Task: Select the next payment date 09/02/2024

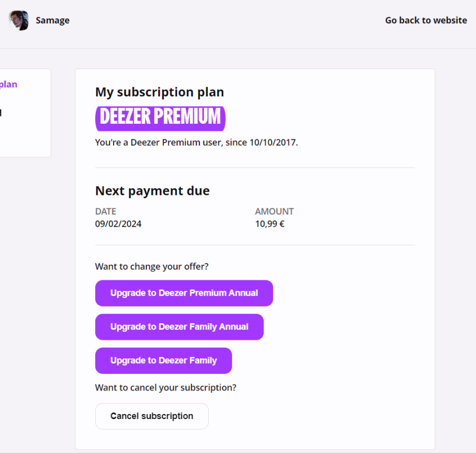Action: coord(118,224)
